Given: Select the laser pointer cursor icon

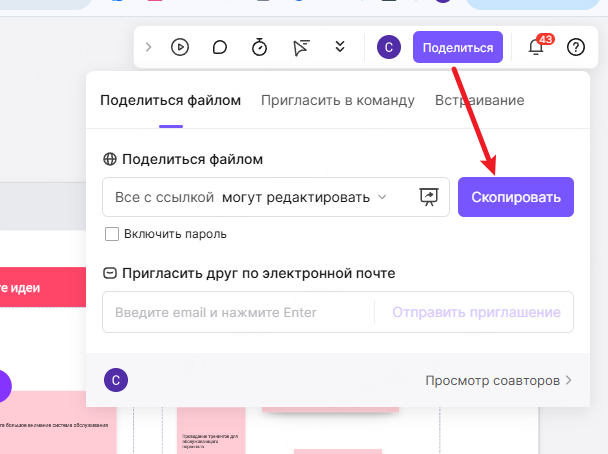Looking at the screenshot, I should click(x=301, y=47).
